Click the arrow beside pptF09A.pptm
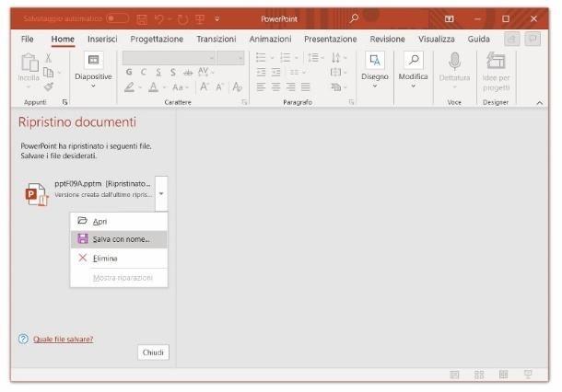 (x=161, y=193)
